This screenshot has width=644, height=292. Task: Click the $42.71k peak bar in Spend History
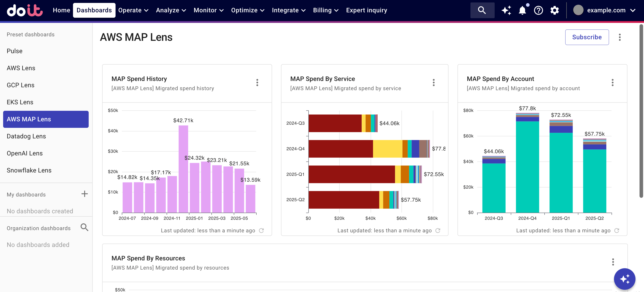(183, 169)
